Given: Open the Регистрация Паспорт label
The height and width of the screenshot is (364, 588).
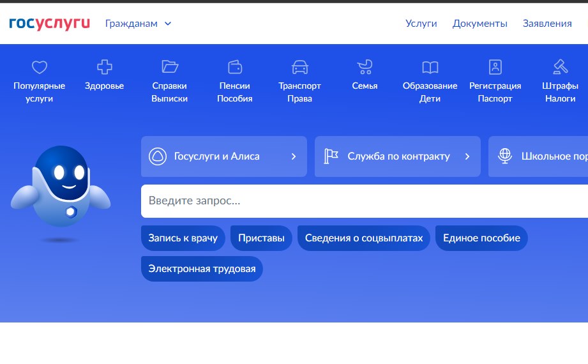Looking at the screenshot, I should coord(495,92).
